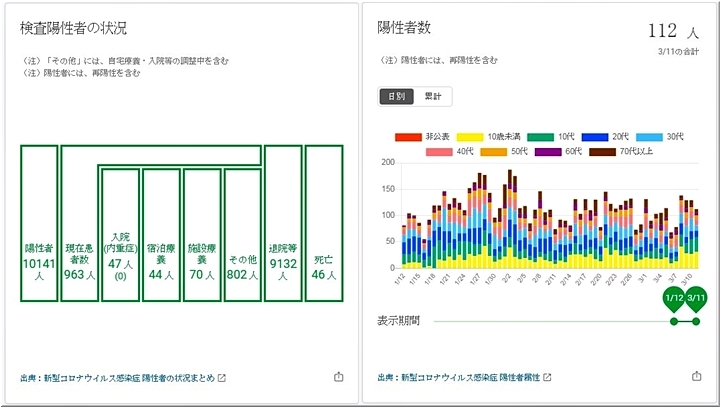Image resolution: width=720 pixels, height=407 pixels.
Task: Toggle the purple 60代 legend entry
Action: tap(546, 151)
